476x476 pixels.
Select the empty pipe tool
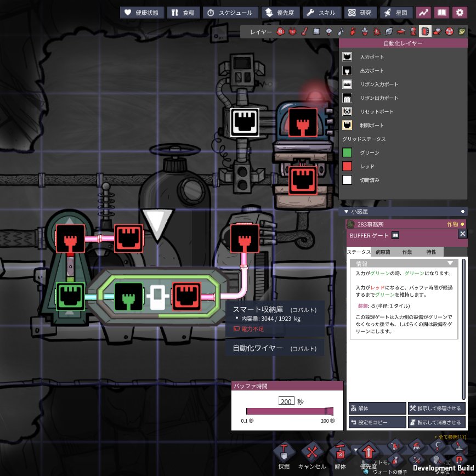click(459, 460)
